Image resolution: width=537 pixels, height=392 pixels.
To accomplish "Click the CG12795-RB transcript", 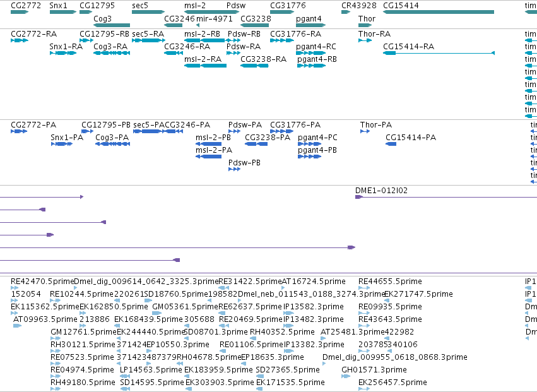I will 86,40.
